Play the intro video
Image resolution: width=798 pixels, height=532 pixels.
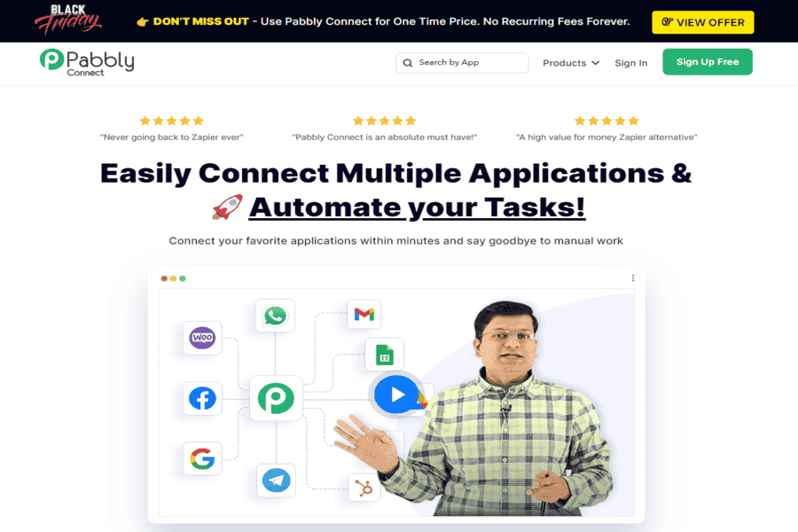pos(396,395)
